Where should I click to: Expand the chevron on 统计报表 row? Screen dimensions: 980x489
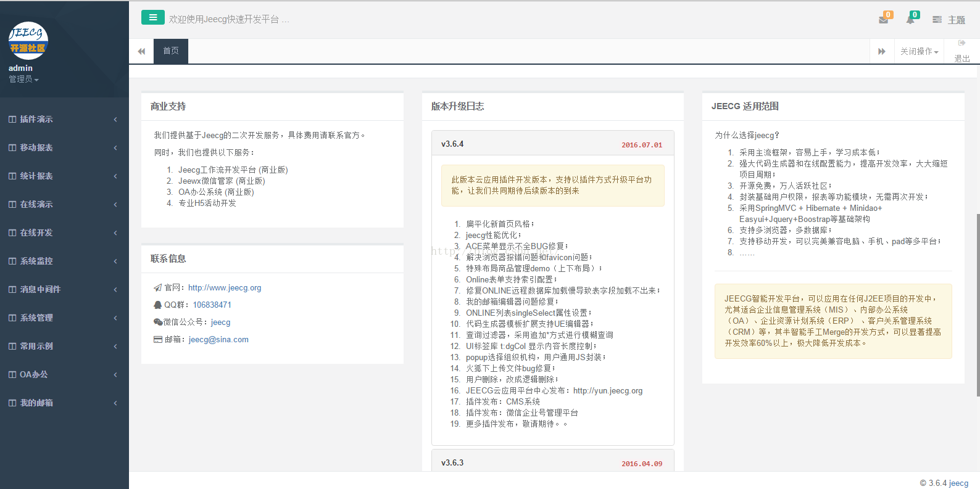click(115, 176)
